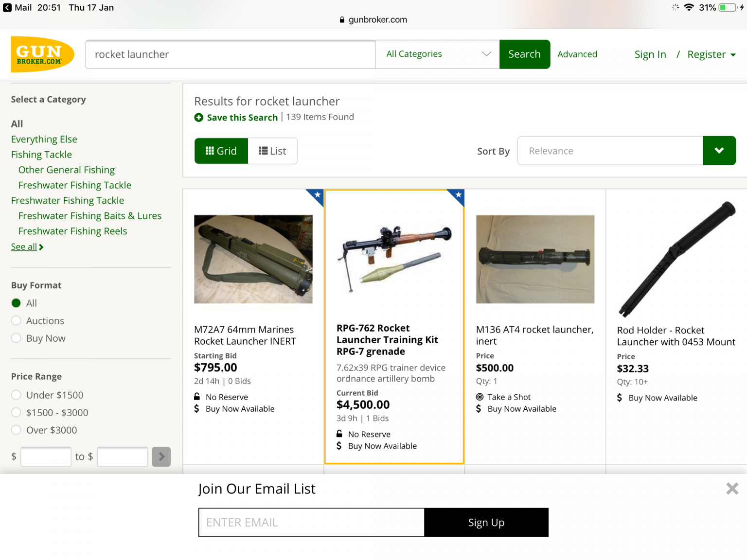Screen dimensions: 747x560
Task: Open the Rod Holder product photo
Action: click(x=676, y=259)
